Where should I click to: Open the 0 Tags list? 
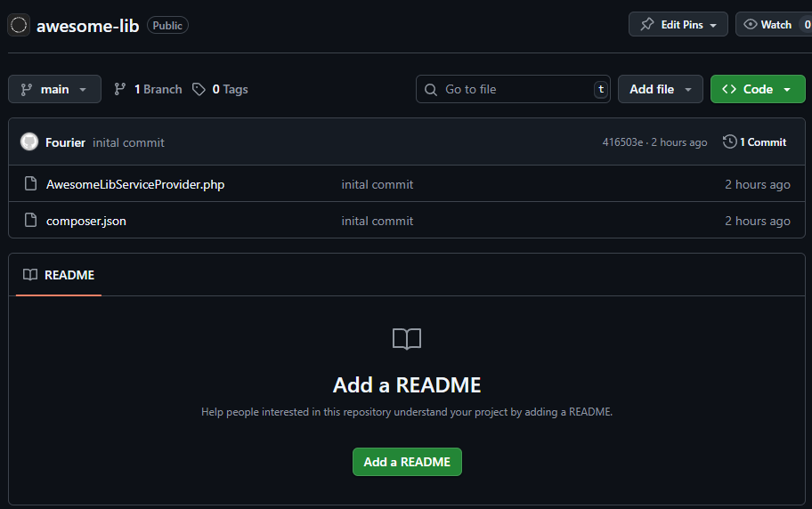tap(220, 89)
